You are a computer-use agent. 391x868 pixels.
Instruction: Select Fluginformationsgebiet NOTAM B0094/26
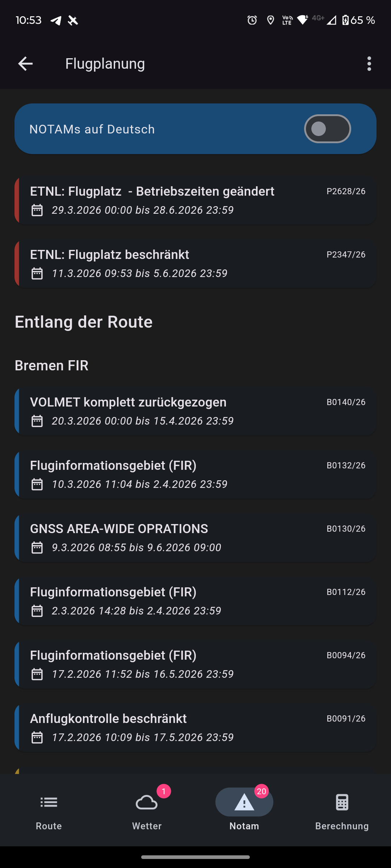pos(195,664)
